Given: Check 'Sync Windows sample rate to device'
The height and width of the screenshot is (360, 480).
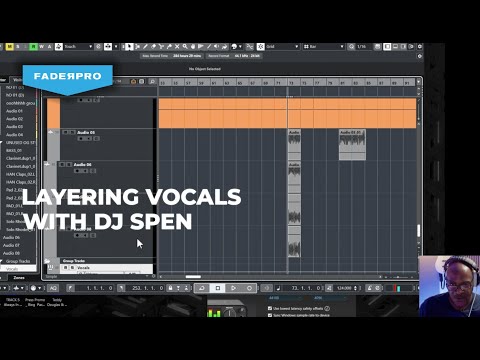Looking at the screenshot, I should coord(270,315).
